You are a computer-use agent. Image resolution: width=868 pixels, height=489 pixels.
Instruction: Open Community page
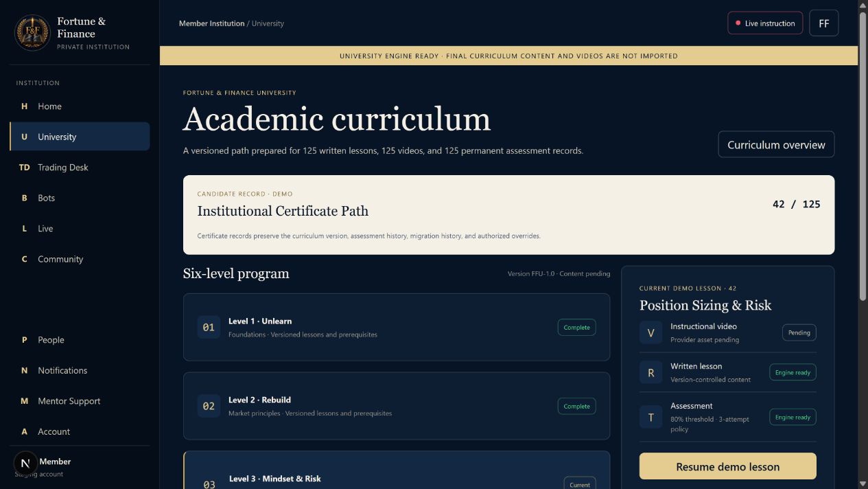coord(80,259)
